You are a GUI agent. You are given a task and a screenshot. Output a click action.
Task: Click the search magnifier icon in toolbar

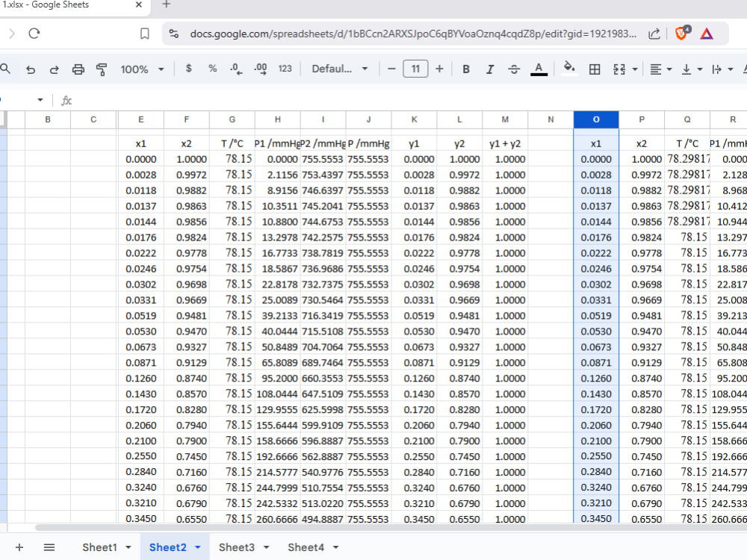[x=5, y=69]
